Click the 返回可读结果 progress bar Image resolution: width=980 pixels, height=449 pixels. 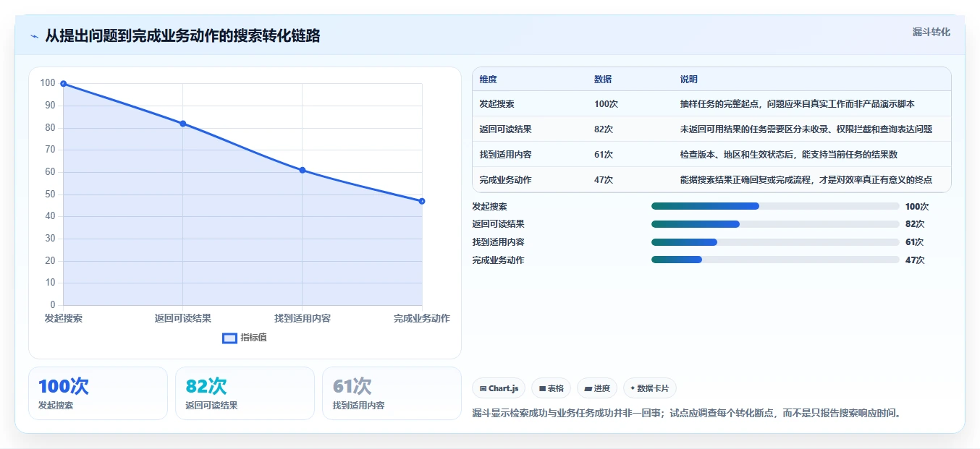(x=775, y=224)
